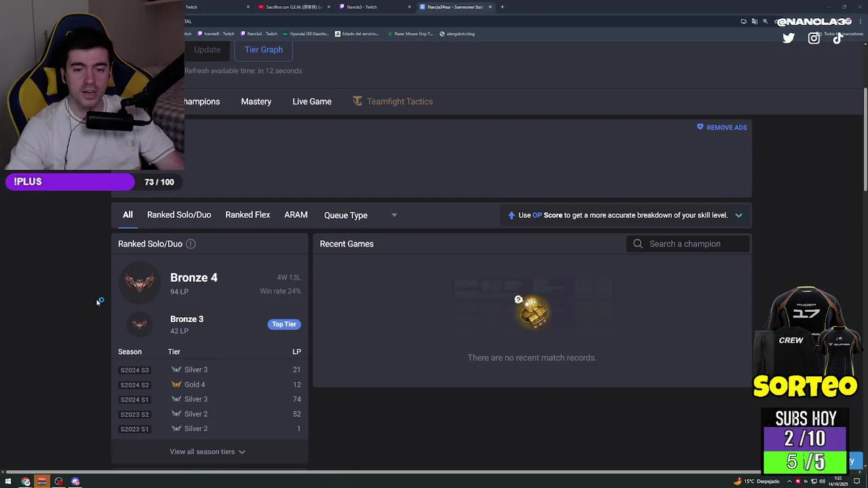Screen dimensions: 868x488
Task: Click the Bronze 3 rank emblem
Action: tap(140, 325)
